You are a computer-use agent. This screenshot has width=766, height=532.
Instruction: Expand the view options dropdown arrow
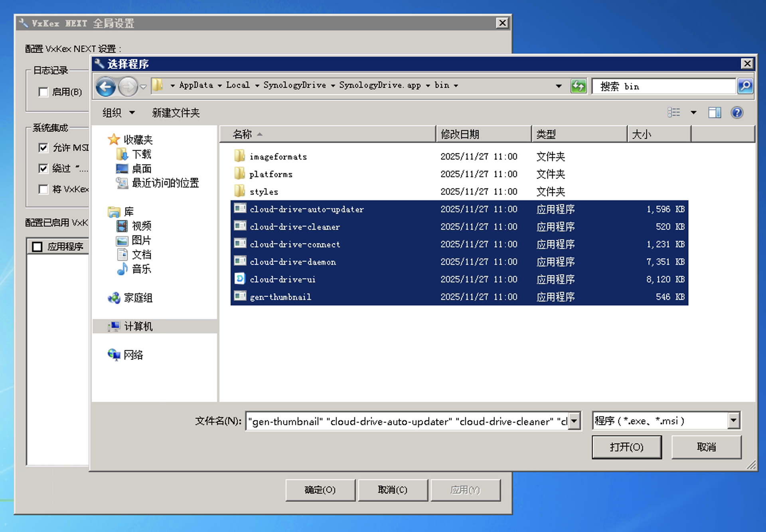693,113
